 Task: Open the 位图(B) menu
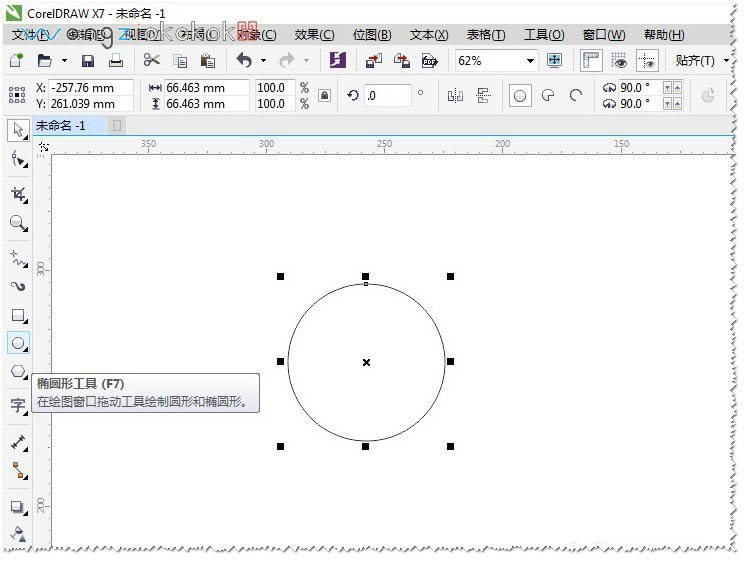click(372, 35)
